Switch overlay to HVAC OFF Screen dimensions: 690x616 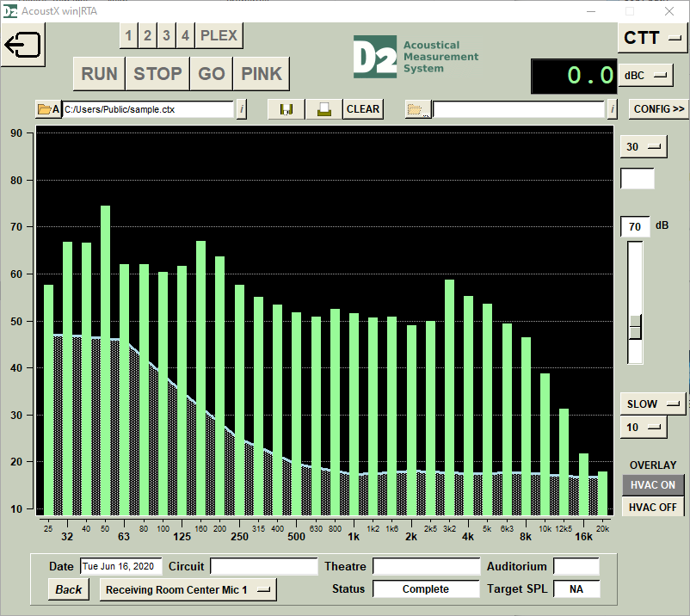coord(652,507)
